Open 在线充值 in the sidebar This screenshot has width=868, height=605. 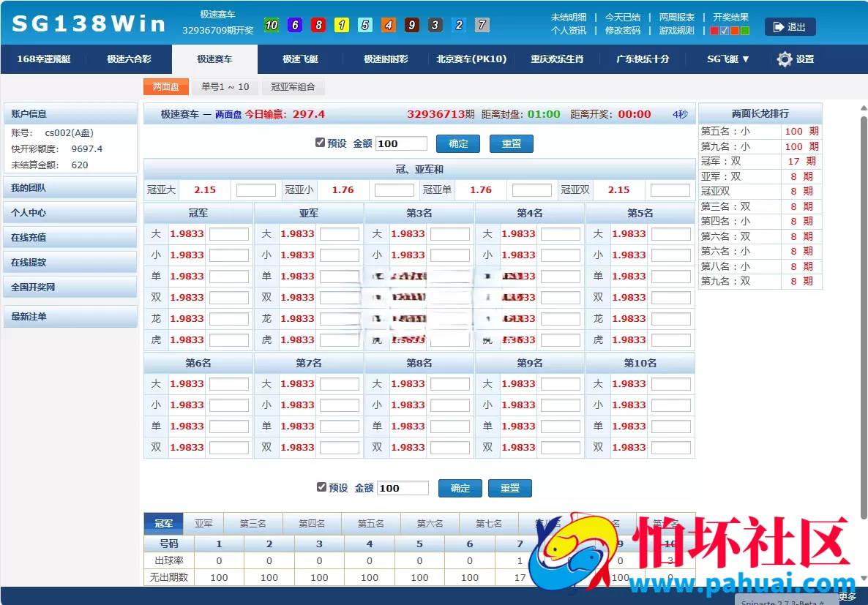click(70, 238)
